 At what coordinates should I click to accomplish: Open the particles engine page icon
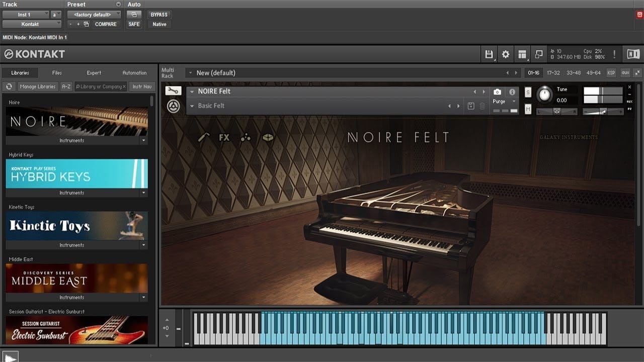tap(246, 137)
